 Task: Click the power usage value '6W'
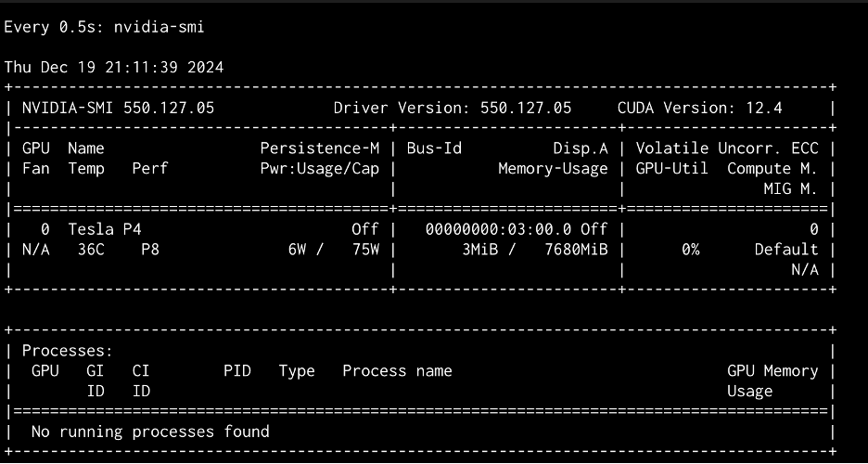pos(297,250)
